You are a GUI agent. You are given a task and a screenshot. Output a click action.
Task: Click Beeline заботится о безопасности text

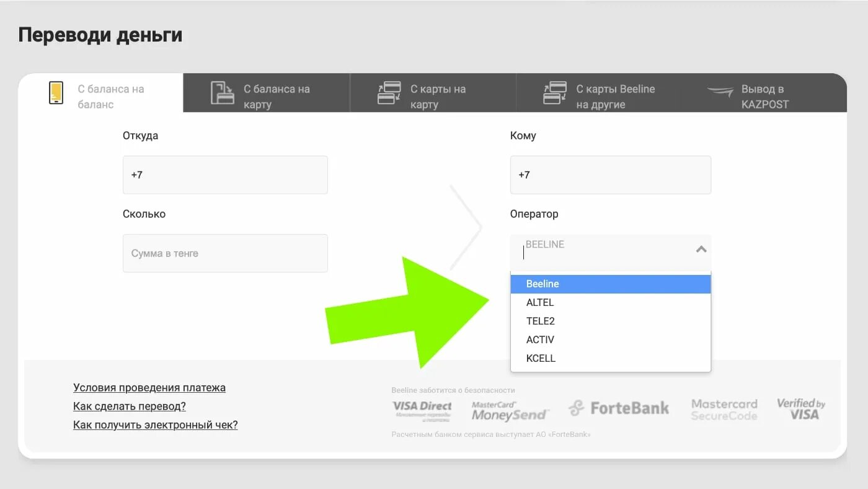453,390
